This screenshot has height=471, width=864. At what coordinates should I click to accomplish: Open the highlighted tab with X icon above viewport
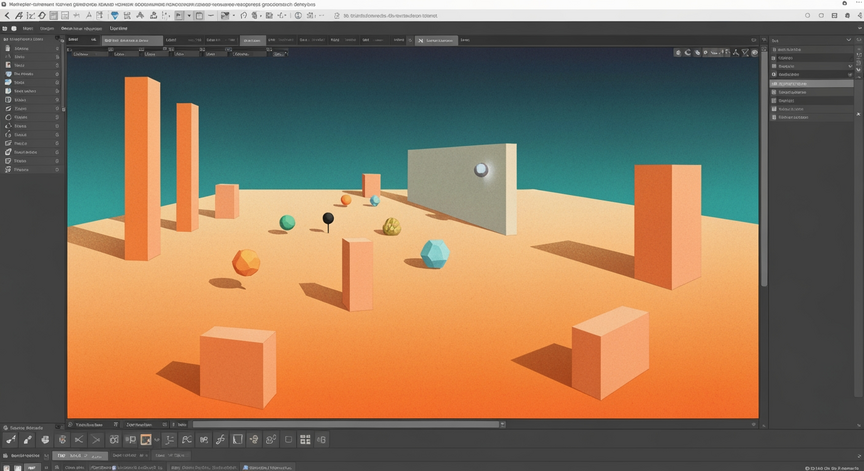(x=436, y=40)
